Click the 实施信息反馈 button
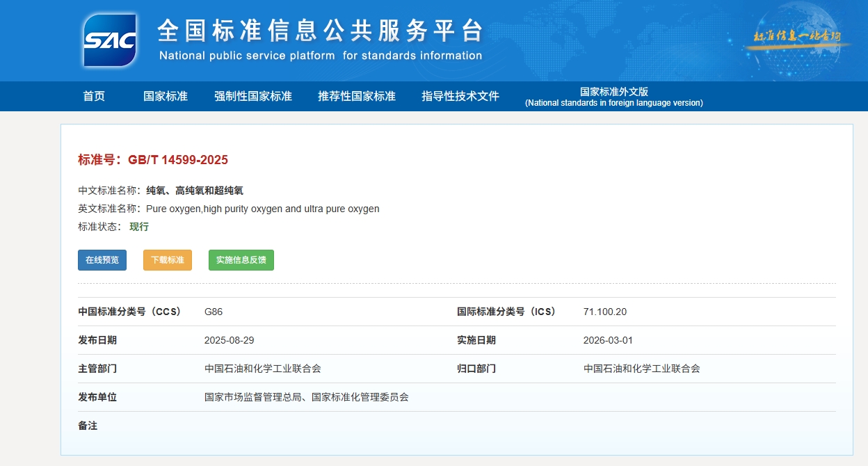 (241, 260)
